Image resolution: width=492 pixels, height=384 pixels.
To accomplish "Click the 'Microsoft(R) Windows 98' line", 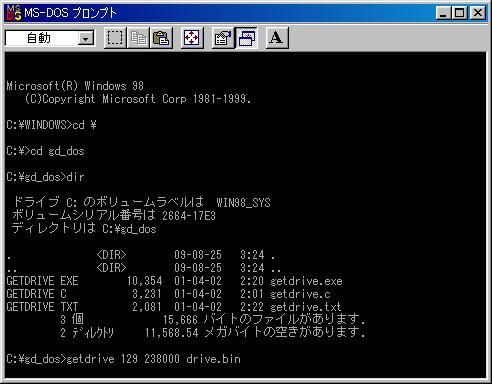I will point(75,86).
